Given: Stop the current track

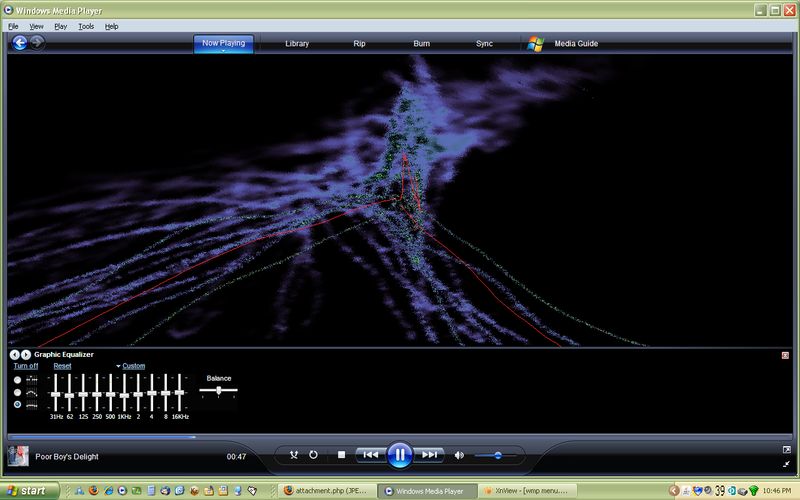Looking at the screenshot, I should click(341, 455).
